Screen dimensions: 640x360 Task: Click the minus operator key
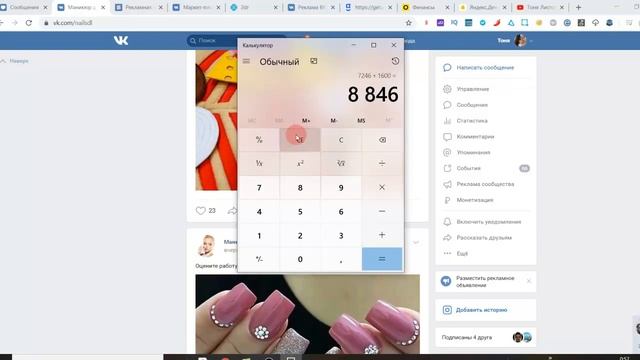(382, 211)
